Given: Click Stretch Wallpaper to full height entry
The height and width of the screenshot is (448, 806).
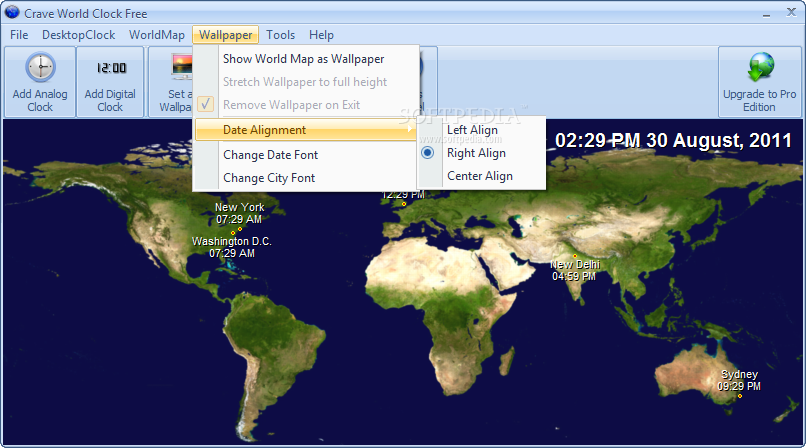Looking at the screenshot, I should [306, 82].
